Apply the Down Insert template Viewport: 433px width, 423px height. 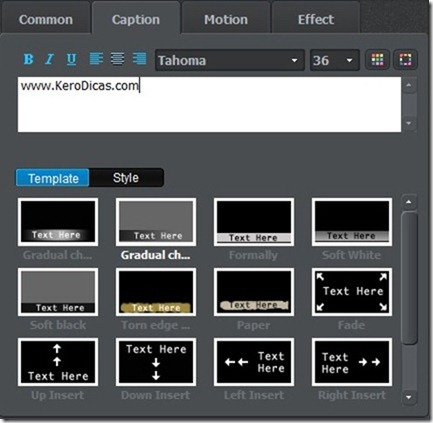pos(156,362)
